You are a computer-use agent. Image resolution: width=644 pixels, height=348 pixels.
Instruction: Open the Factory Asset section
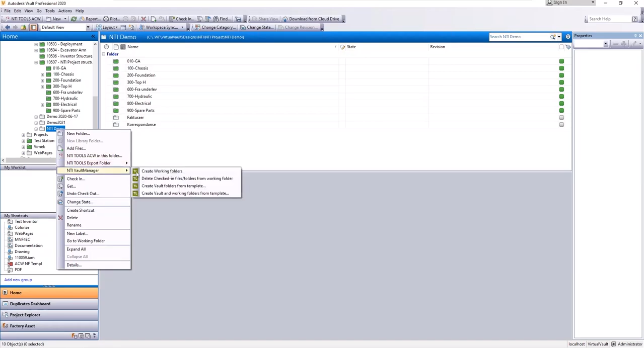(49, 326)
